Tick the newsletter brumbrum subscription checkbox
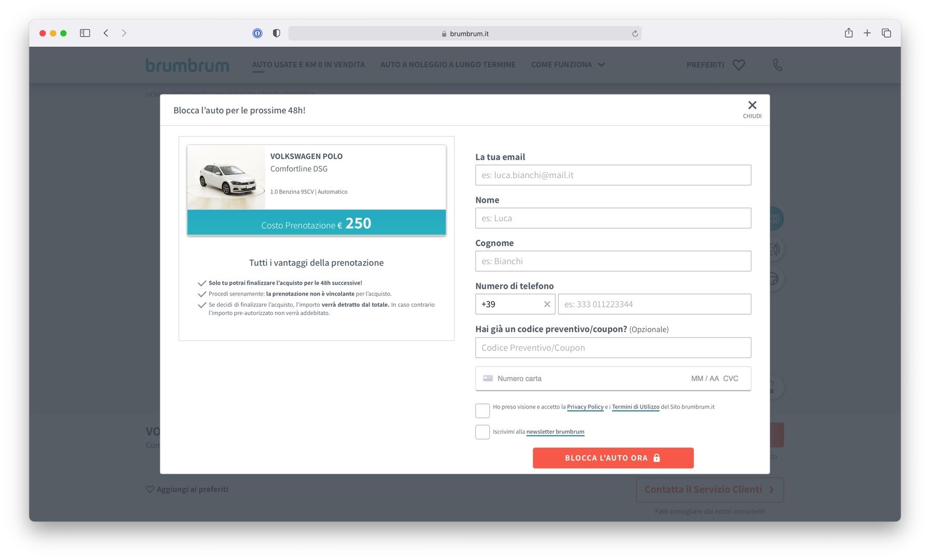Image resolution: width=930 pixels, height=560 pixels. [483, 432]
